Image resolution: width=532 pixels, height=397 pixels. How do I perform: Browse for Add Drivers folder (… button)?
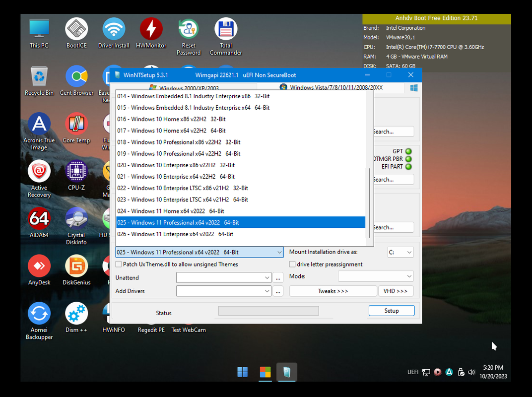click(278, 291)
